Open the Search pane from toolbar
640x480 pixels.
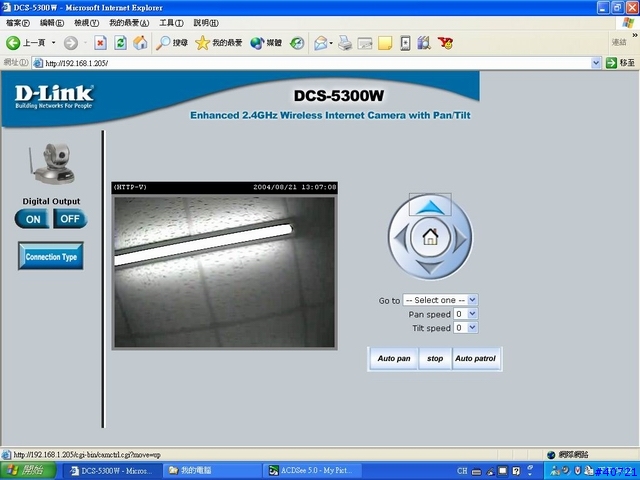pos(172,43)
